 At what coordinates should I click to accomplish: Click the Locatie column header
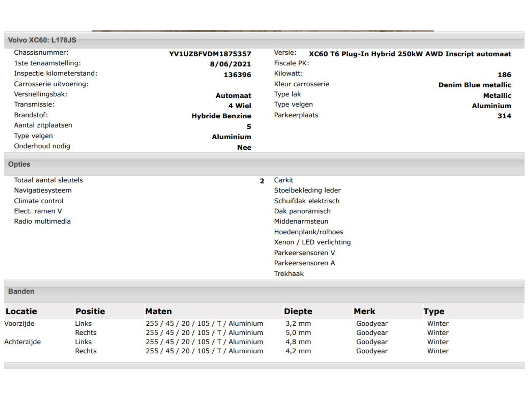coord(21,311)
